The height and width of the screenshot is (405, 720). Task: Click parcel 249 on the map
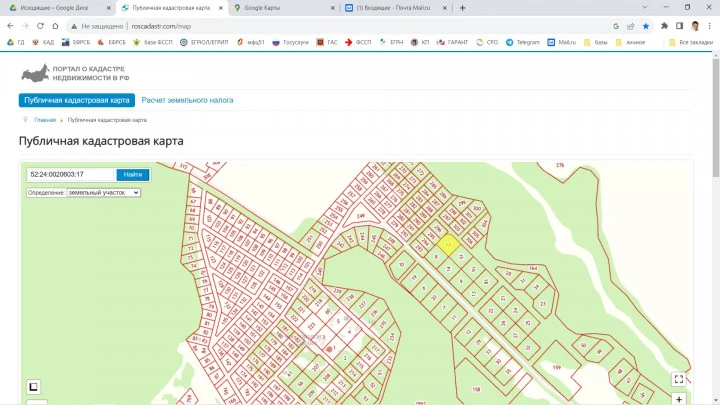(x=361, y=216)
